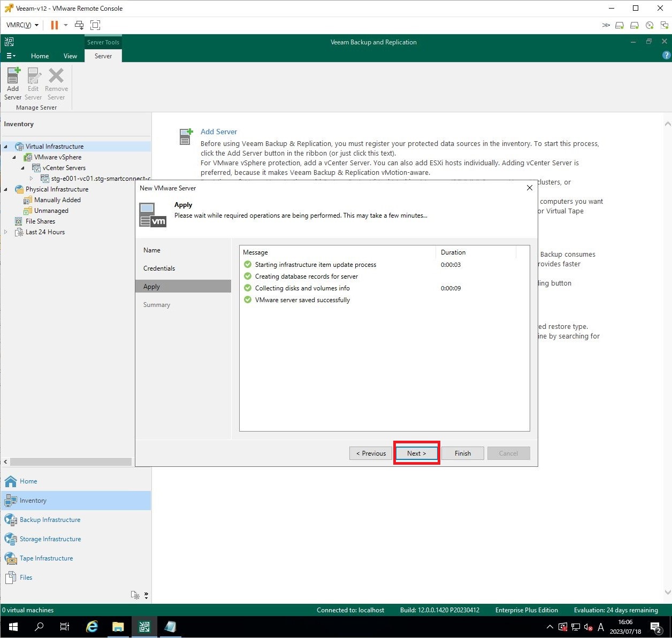The image size is (672, 638).
Task: Click the Message column header
Action: 338,252
